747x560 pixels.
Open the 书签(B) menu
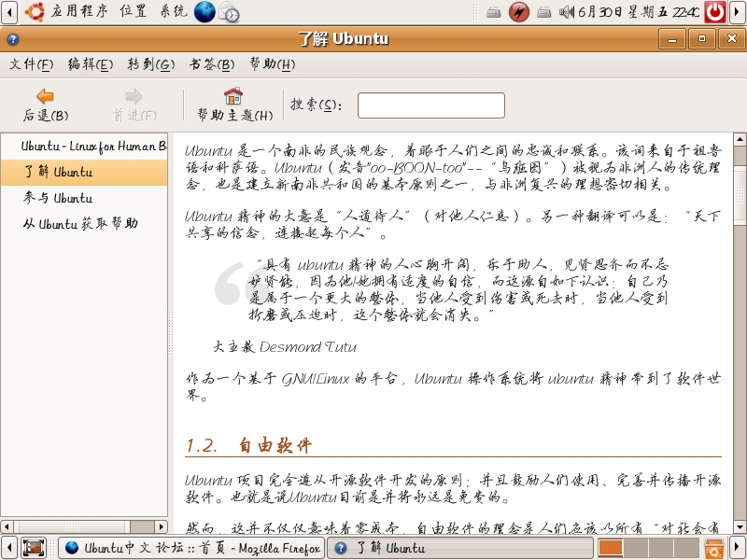click(212, 63)
